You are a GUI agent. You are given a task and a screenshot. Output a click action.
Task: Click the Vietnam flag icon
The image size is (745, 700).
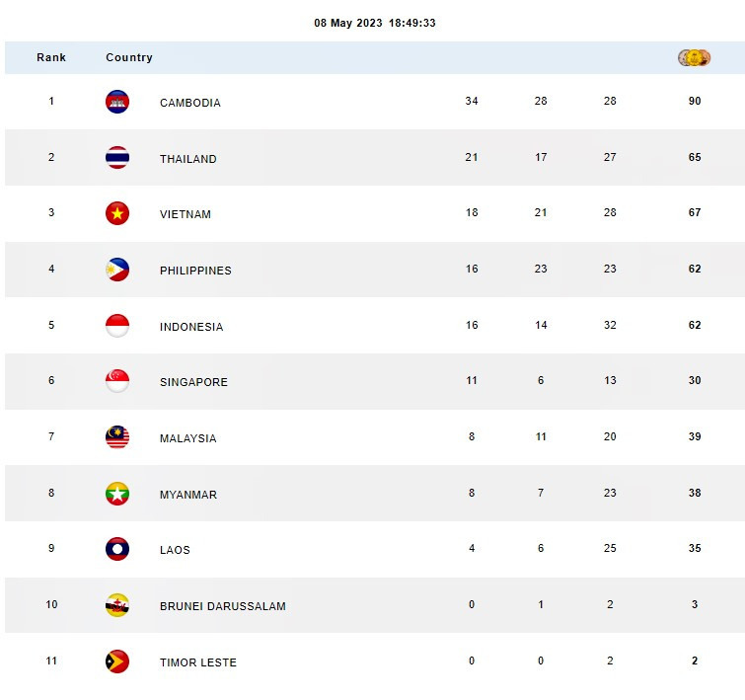tap(117, 213)
